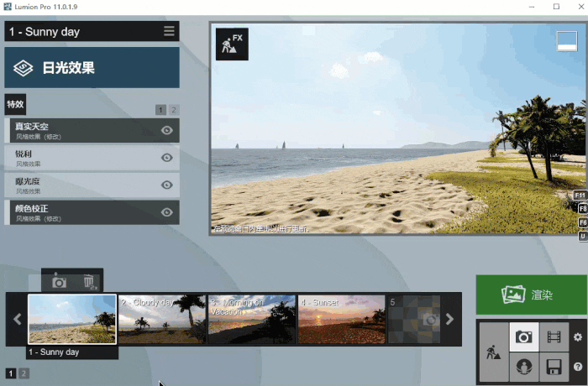
Task: Click the F8 shortcut button
Action: click(582, 209)
